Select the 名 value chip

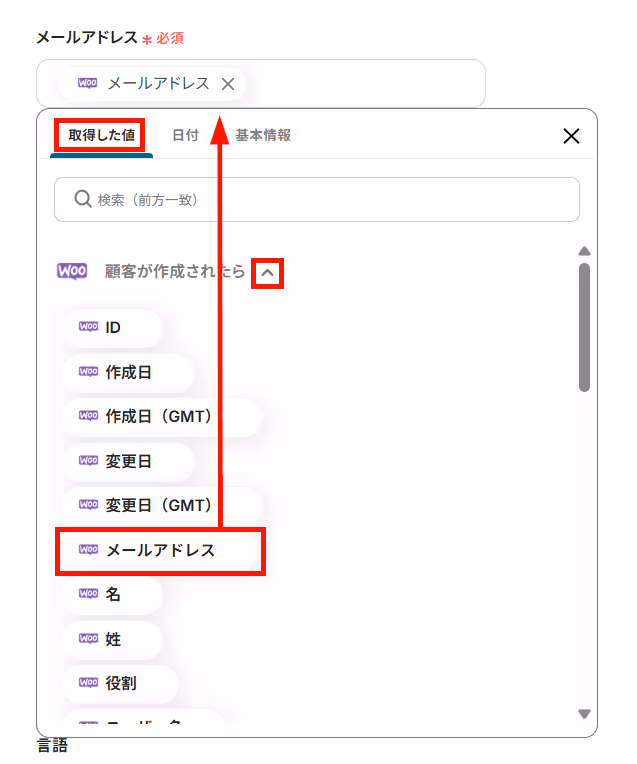coord(113,594)
